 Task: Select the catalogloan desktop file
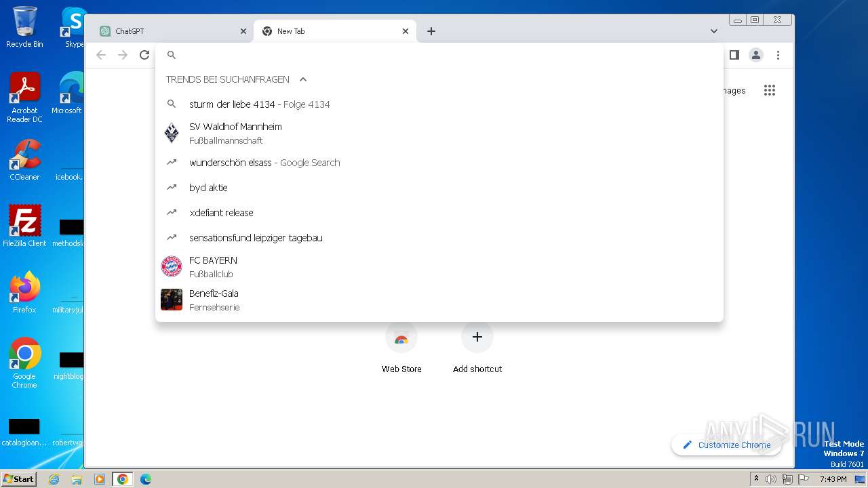click(24, 432)
